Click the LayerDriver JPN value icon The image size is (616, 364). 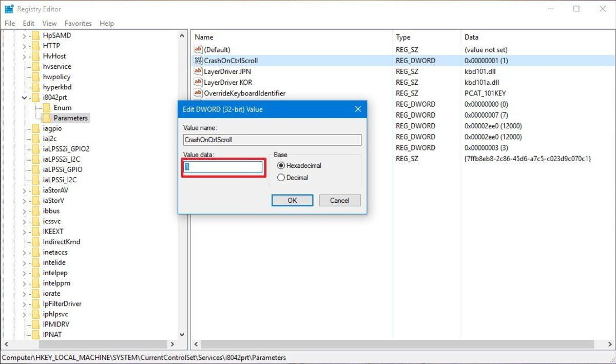coord(198,71)
